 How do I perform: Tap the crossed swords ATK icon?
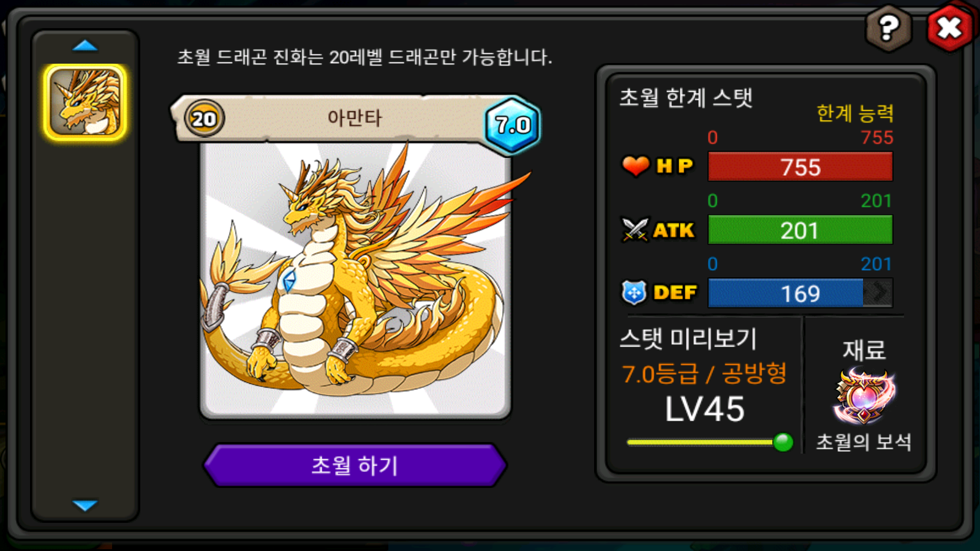(635, 230)
